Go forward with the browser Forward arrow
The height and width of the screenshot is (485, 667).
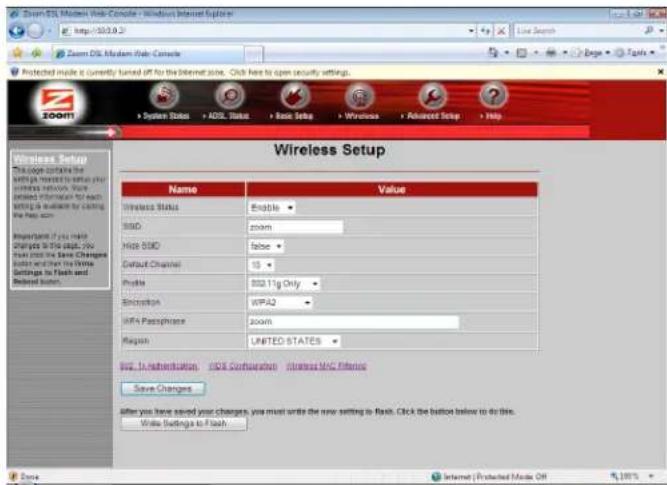tap(35, 31)
